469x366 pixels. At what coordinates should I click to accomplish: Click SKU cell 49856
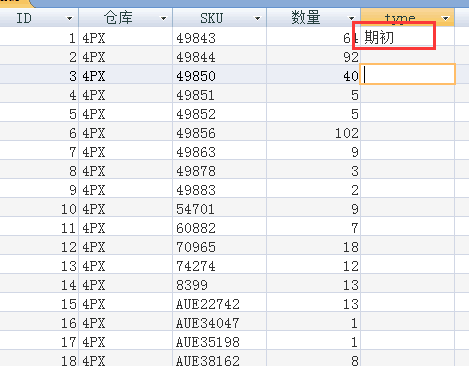pyautogui.click(x=219, y=131)
